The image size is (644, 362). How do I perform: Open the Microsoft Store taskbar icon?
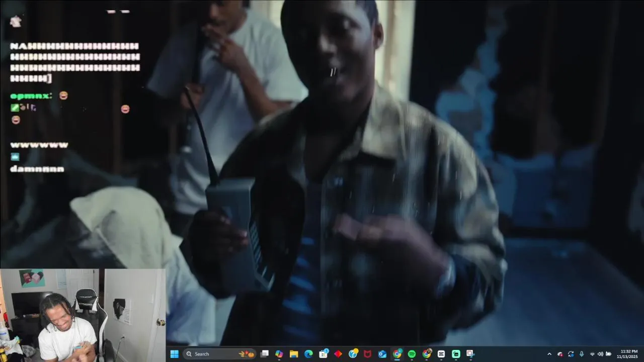tap(324, 354)
